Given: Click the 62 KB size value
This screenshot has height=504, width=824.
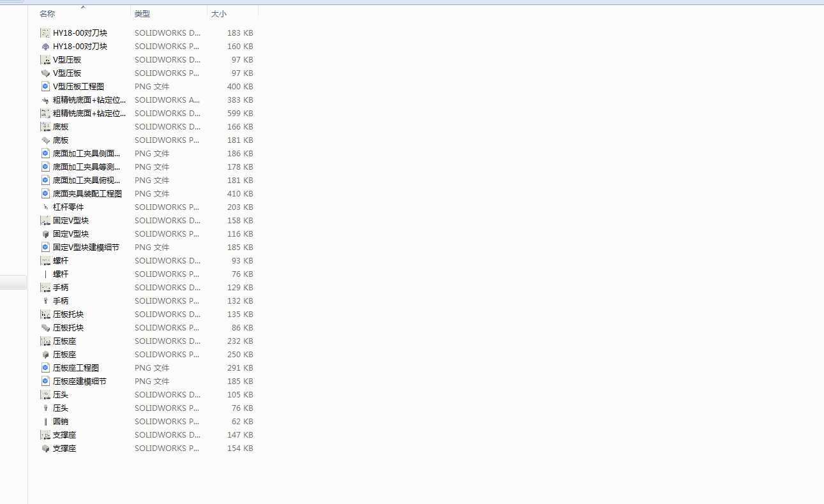Looking at the screenshot, I should (243, 421).
